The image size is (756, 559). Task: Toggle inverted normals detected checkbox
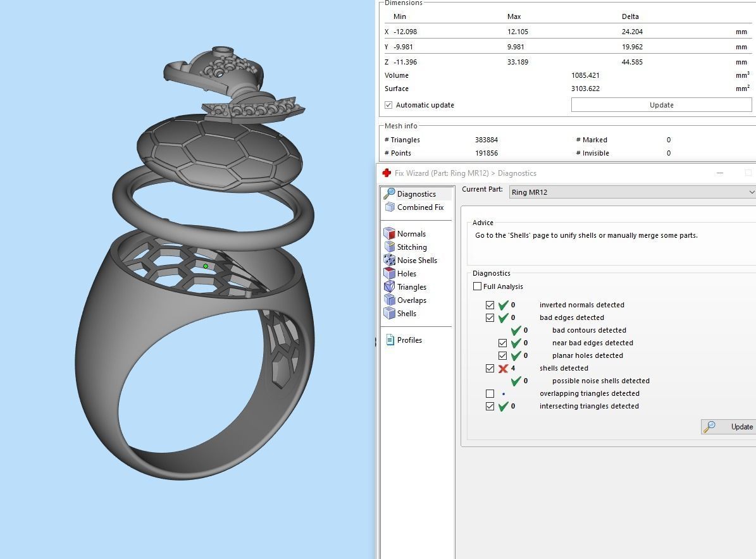[490, 305]
